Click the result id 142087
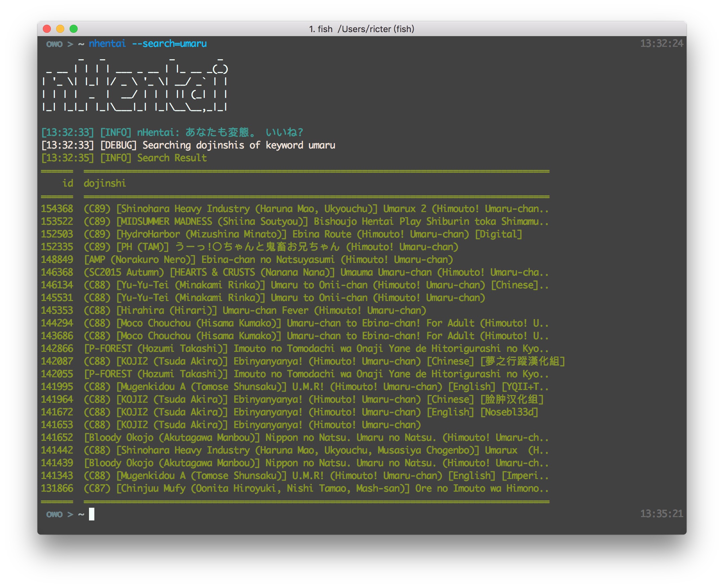 pyautogui.click(x=57, y=361)
